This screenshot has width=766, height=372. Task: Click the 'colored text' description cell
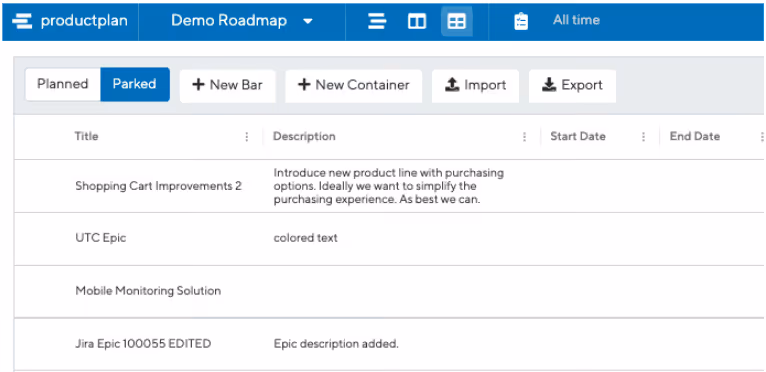[x=305, y=239]
